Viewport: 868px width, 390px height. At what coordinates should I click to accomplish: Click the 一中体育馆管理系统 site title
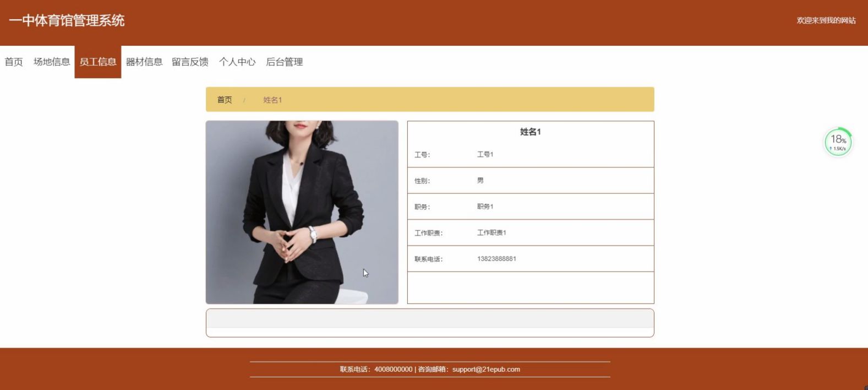pyautogui.click(x=67, y=20)
